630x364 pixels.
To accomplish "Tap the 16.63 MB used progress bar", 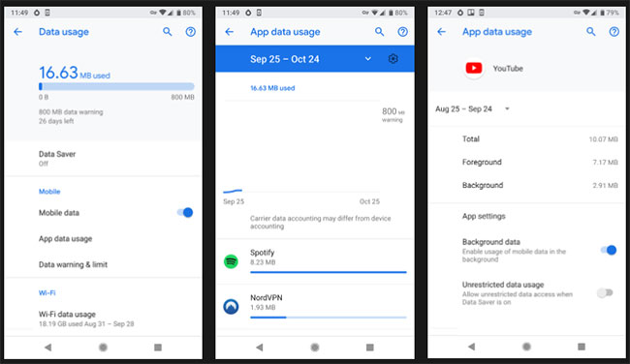I will pos(116,86).
